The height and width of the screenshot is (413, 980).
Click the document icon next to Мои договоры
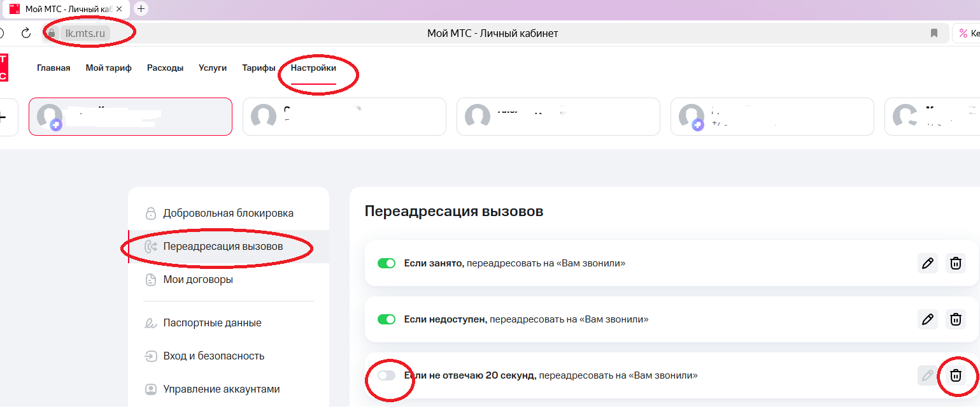point(151,279)
